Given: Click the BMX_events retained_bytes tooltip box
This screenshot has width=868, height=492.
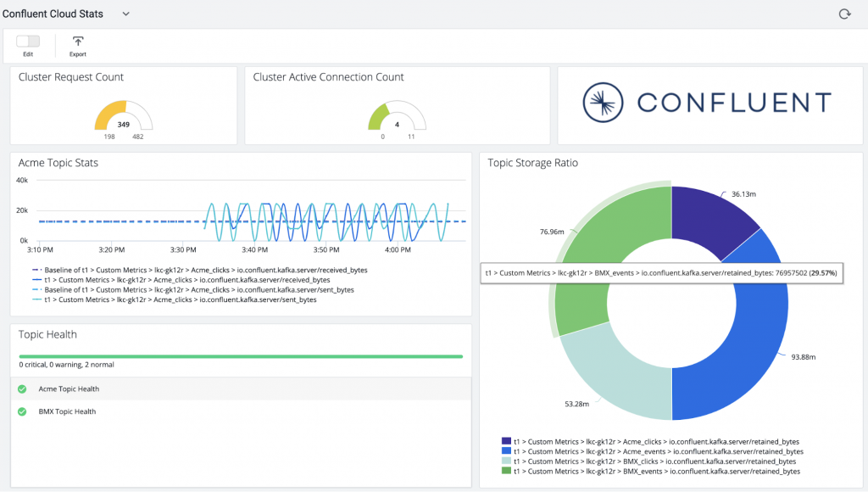Looking at the screenshot, I should 661,273.
